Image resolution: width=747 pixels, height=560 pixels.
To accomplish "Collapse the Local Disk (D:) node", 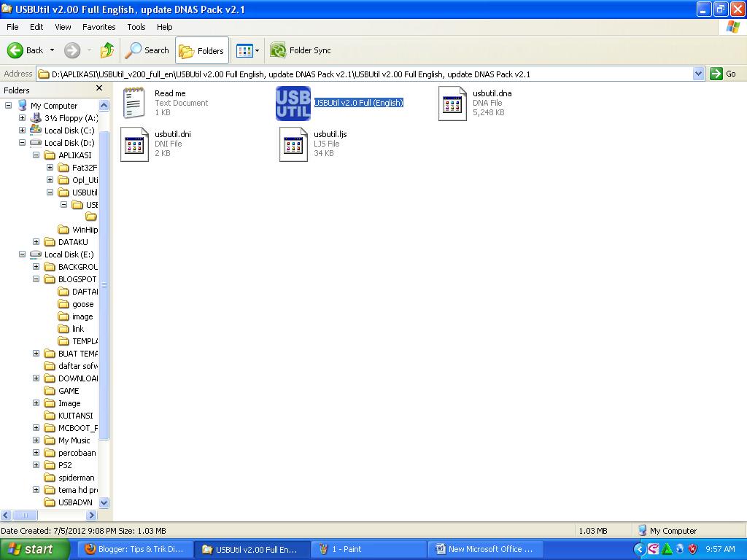I will (22, 142).
